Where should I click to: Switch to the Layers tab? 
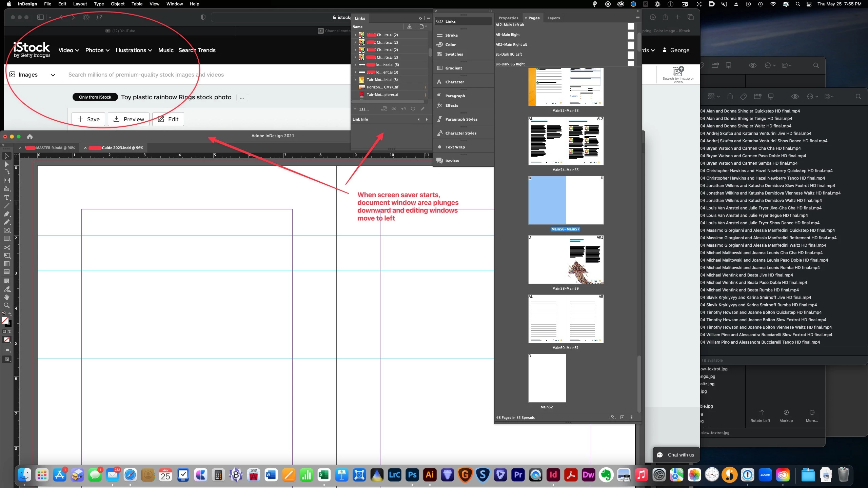point(553,18)
